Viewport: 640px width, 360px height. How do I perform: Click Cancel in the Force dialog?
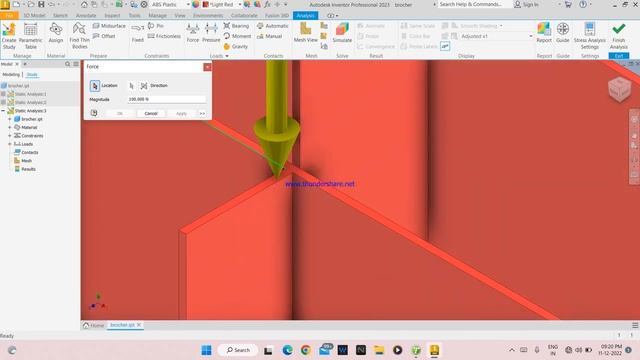pyautogui.click(x=151, y=113)
